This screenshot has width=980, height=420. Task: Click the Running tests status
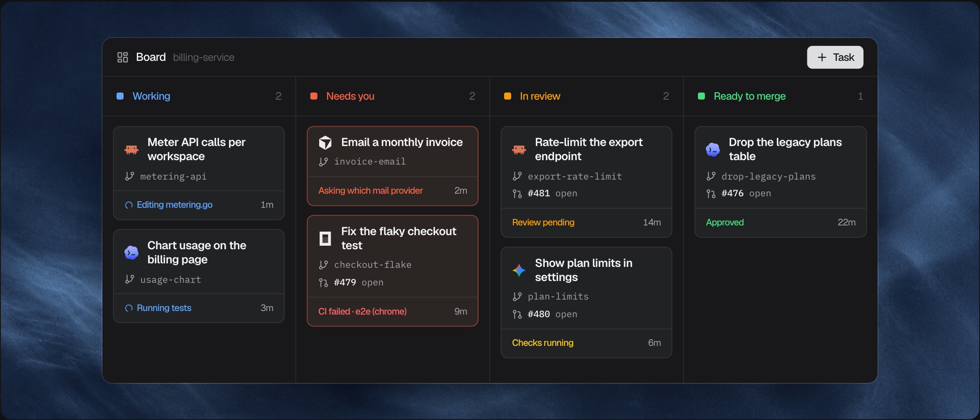164,308
